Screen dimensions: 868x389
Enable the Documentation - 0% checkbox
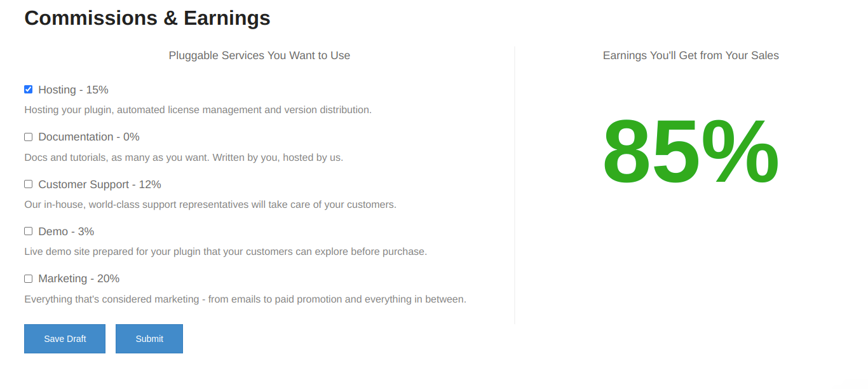click(28, 137)
